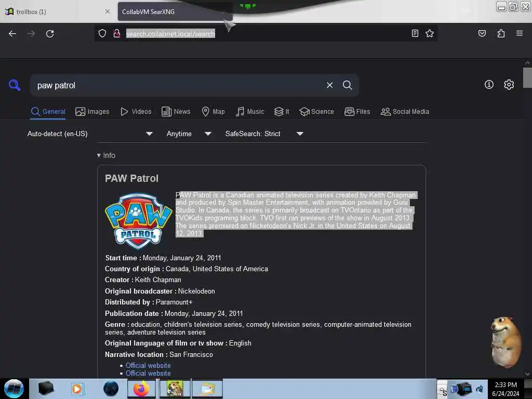532x399 pixels.
Task: Go back using the browser back arrow
Action: tap(12, 34)
